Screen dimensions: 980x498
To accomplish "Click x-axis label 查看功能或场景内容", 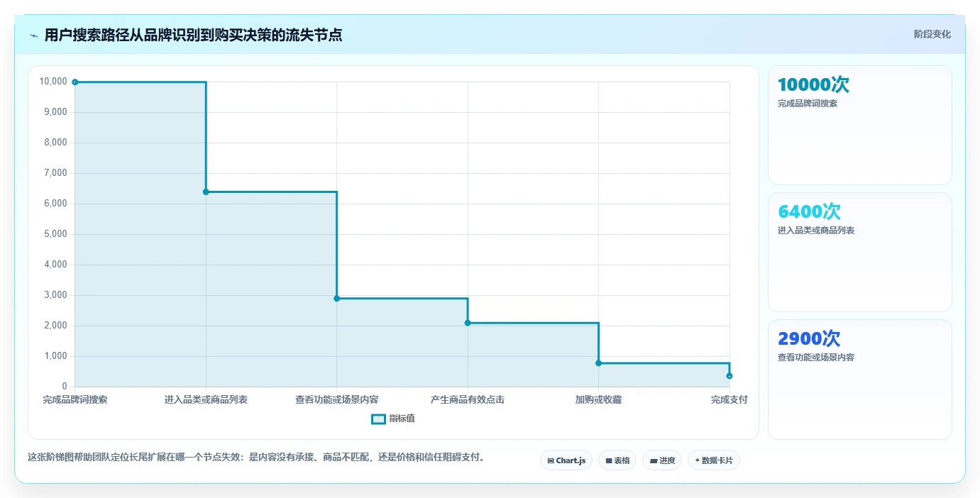I will [337, 400].
